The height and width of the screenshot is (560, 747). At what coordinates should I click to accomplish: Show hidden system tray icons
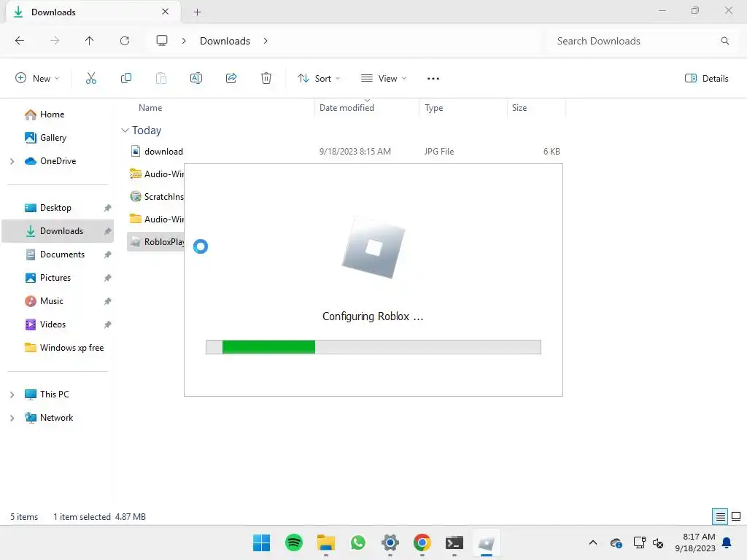[593, 542]
